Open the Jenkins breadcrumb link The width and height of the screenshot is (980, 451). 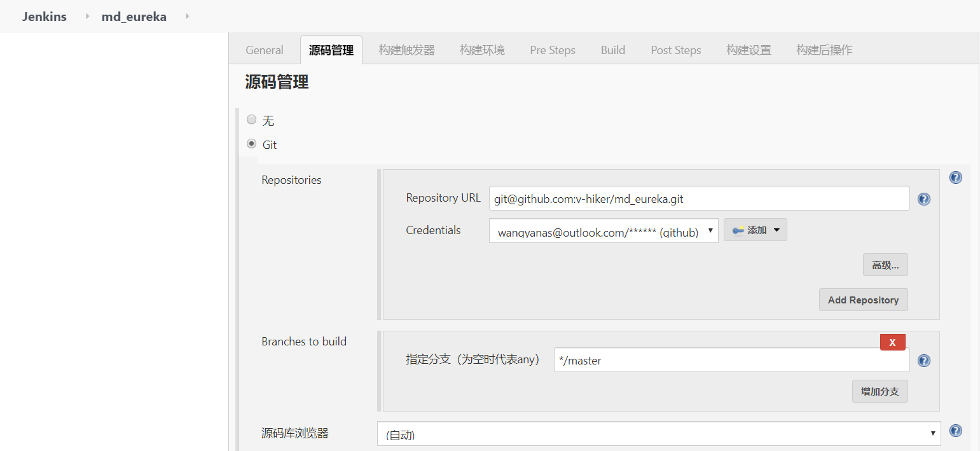coord(45,17)
